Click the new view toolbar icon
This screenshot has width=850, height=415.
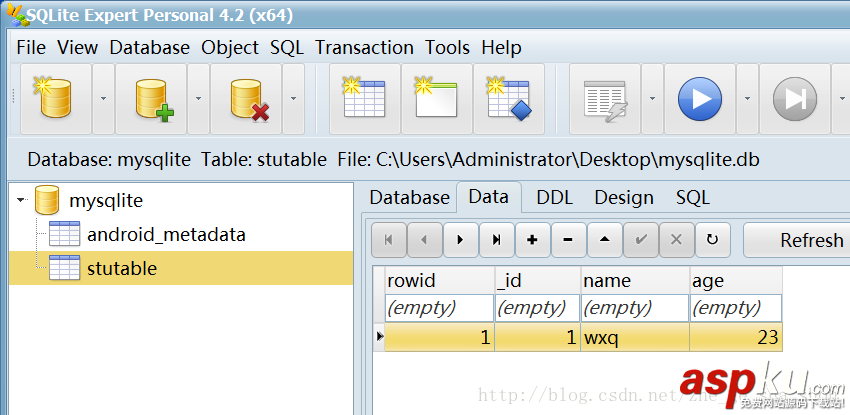[x=436, y=98]
